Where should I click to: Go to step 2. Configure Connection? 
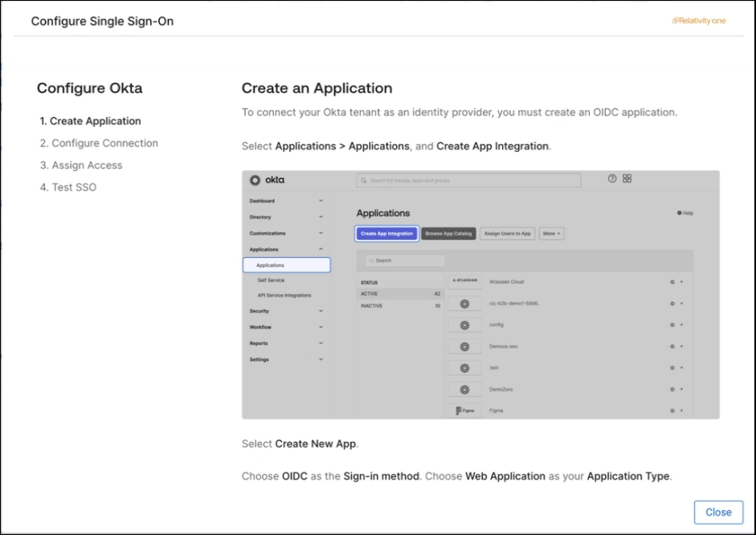99,143
